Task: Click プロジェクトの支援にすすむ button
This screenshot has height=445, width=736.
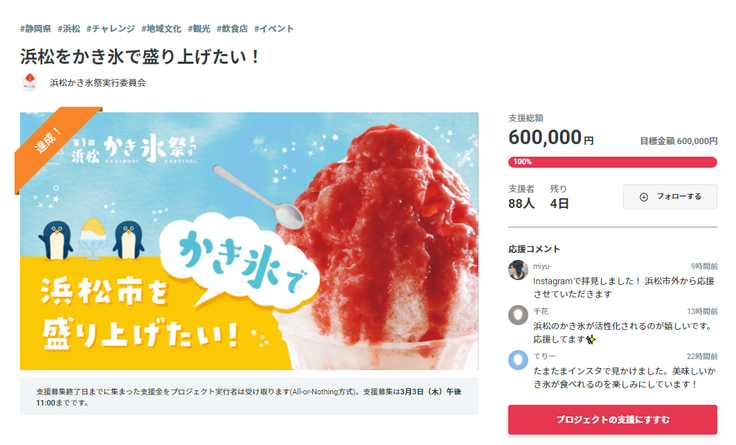Action: click(613, 419)
